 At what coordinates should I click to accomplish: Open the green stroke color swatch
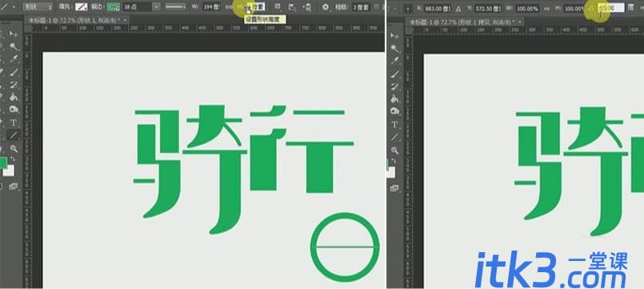click(x=114, y=7)
